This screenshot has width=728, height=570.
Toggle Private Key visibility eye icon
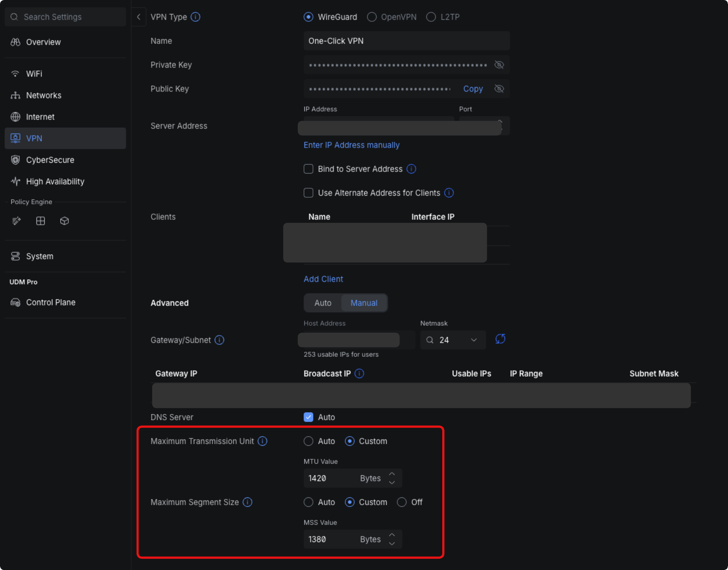click(x=499, y=65)
